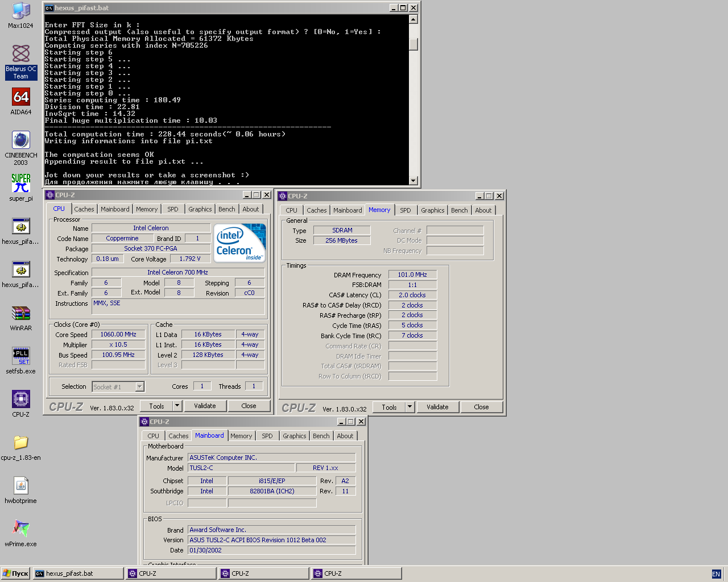728x582 pixels.
Task: Click Tools button in CPU window
Action: (157, 406)
